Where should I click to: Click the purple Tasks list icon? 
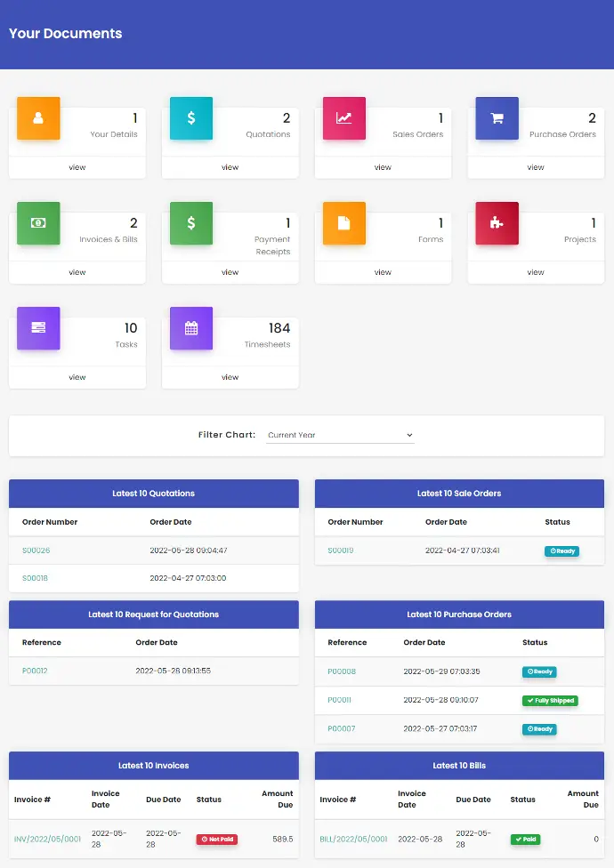click(x=38, y=328)
